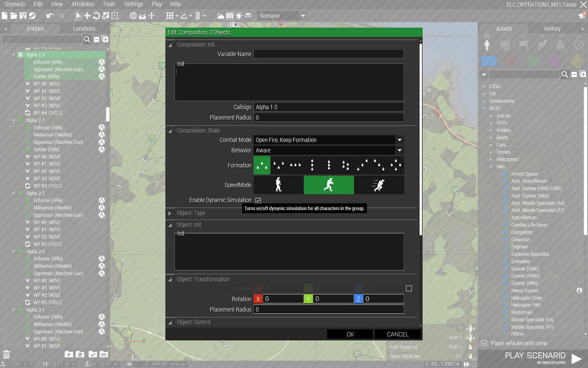Uncheck Place vehicles with crew

tap(484, 343)
